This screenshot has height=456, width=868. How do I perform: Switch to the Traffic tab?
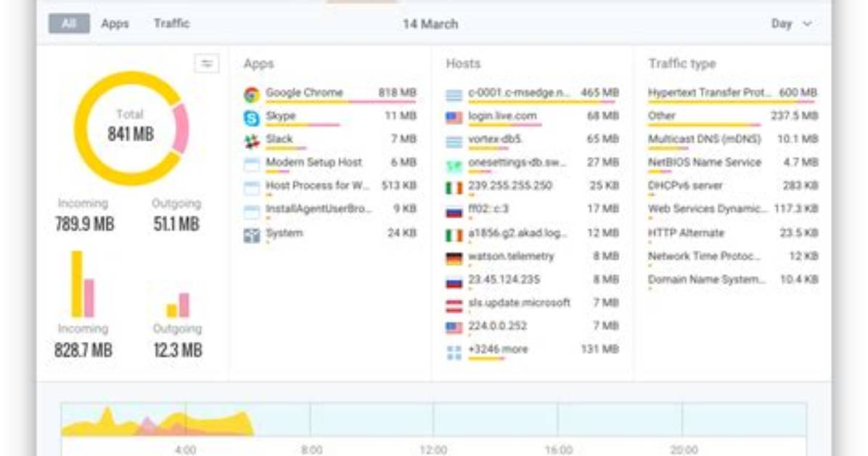(171, 23)
